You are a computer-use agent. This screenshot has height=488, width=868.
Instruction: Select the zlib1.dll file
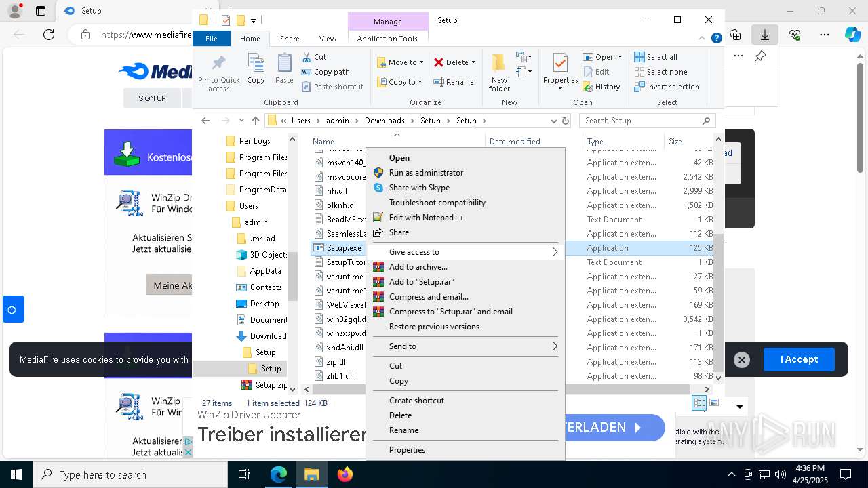(340, 376)
